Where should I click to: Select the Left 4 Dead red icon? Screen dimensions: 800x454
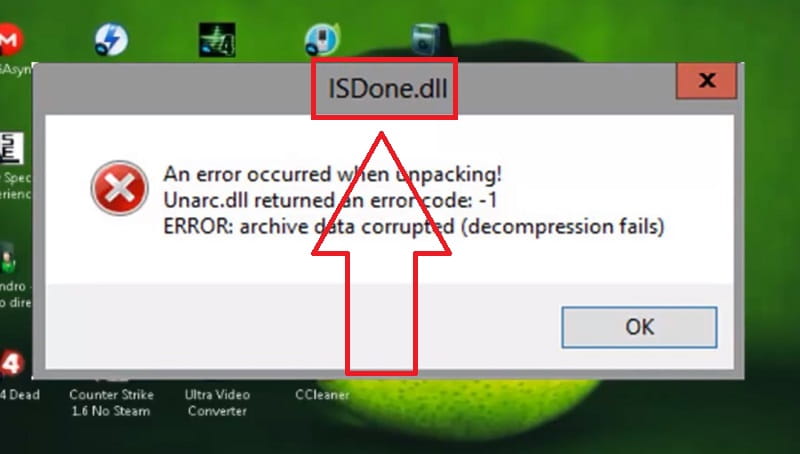(x=11, y=364)
